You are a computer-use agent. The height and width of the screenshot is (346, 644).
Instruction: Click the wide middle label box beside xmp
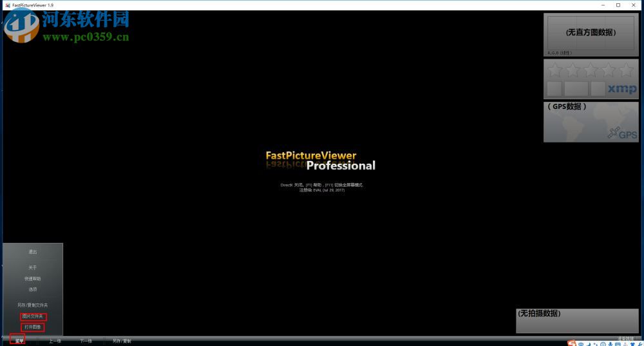(576, 89)
